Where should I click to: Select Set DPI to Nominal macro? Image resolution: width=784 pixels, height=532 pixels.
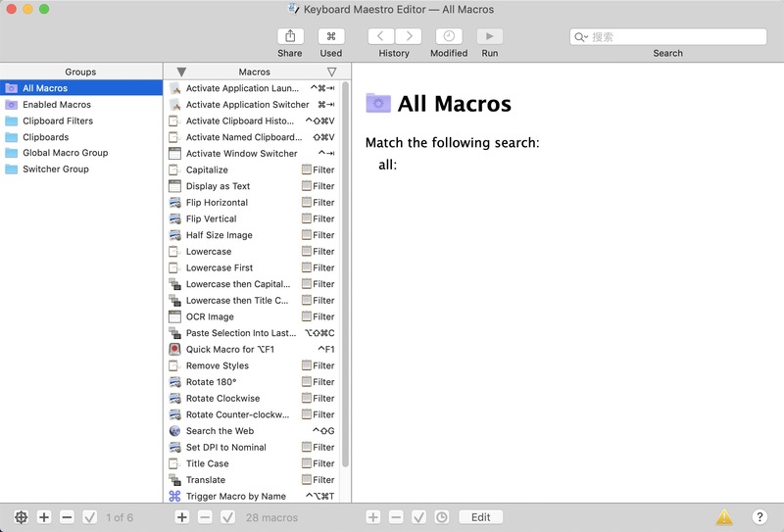(x=253, y=447)
